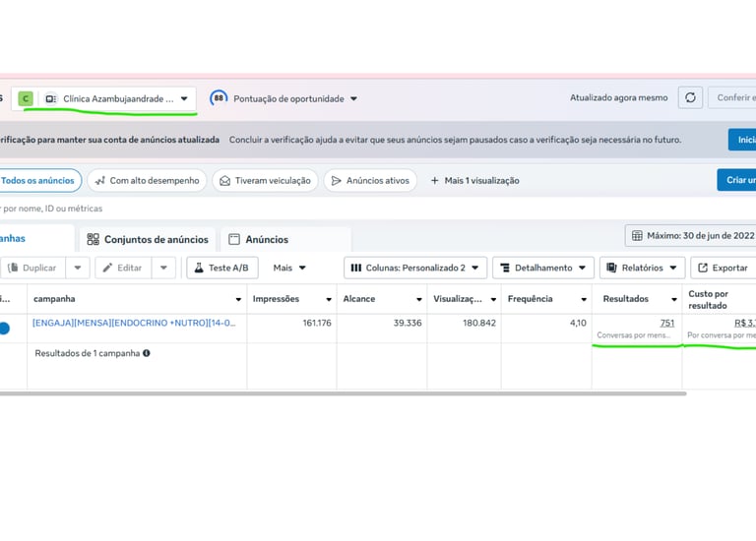This screenshot has height=541, width=756.
Task: Open Resultados column sort arrow
Action: [674, 299]
